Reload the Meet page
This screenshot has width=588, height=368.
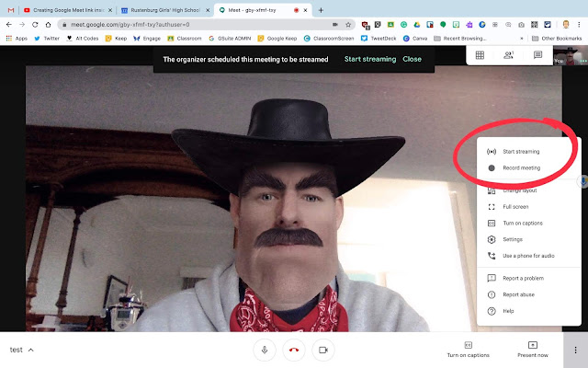coord(35,25)
